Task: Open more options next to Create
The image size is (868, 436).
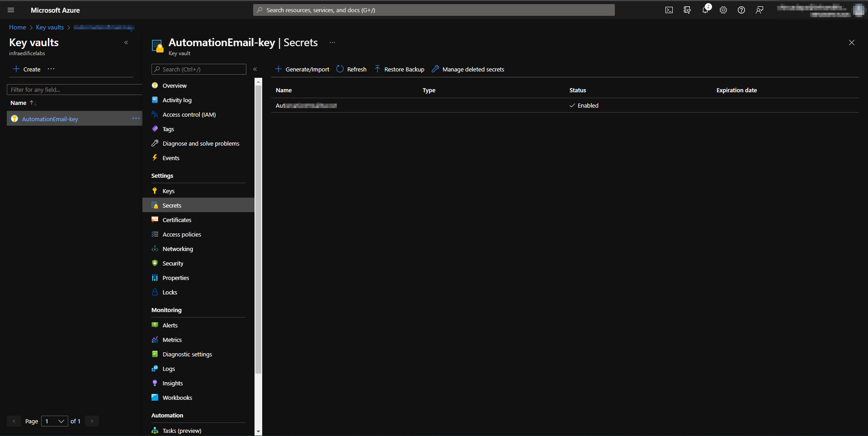Action: click(51, 69)
